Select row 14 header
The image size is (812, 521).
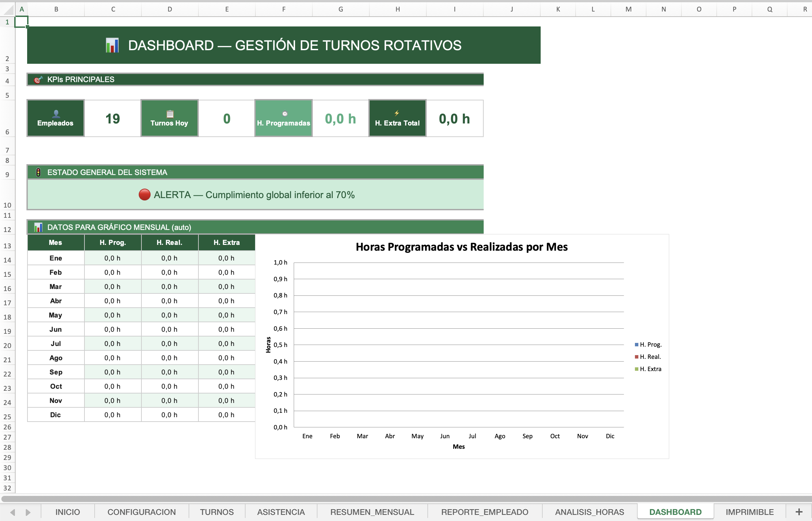click(7, 260)
